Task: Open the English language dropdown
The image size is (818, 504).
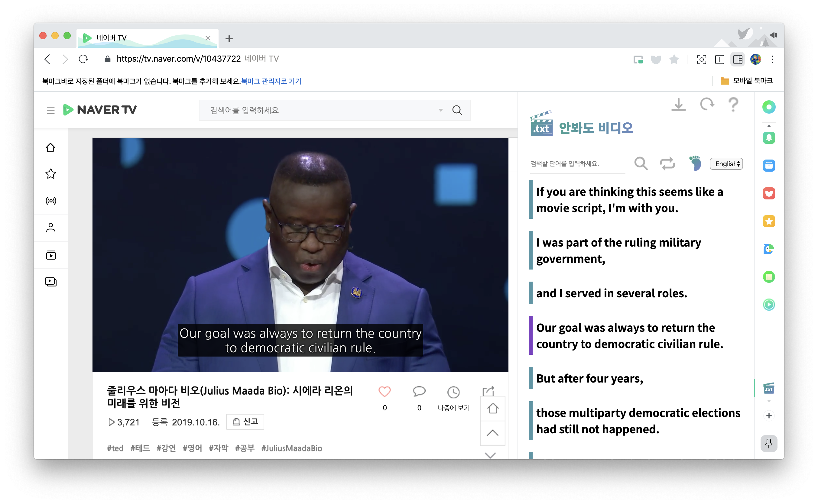Action: click(x=727, y=164)
